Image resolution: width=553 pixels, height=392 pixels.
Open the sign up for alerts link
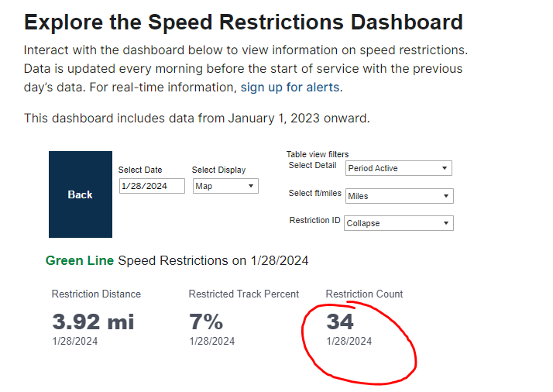coord(290,87)
